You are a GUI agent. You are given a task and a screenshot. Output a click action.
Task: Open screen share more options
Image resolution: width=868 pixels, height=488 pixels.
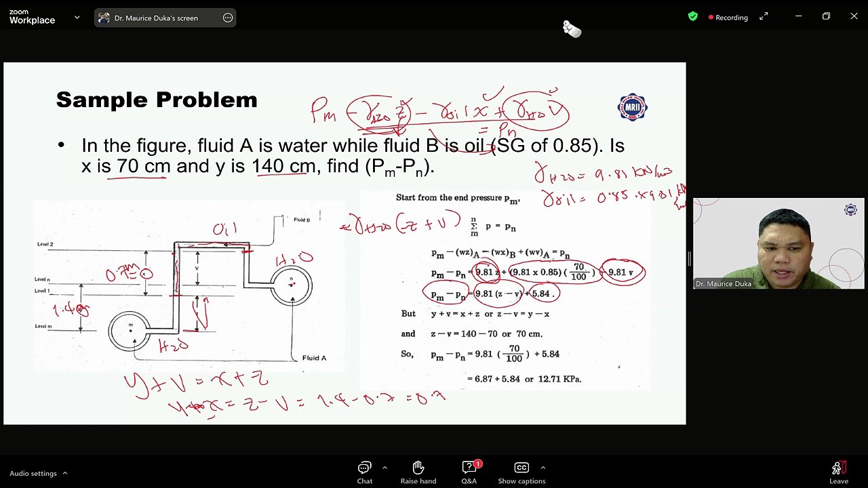228,18
